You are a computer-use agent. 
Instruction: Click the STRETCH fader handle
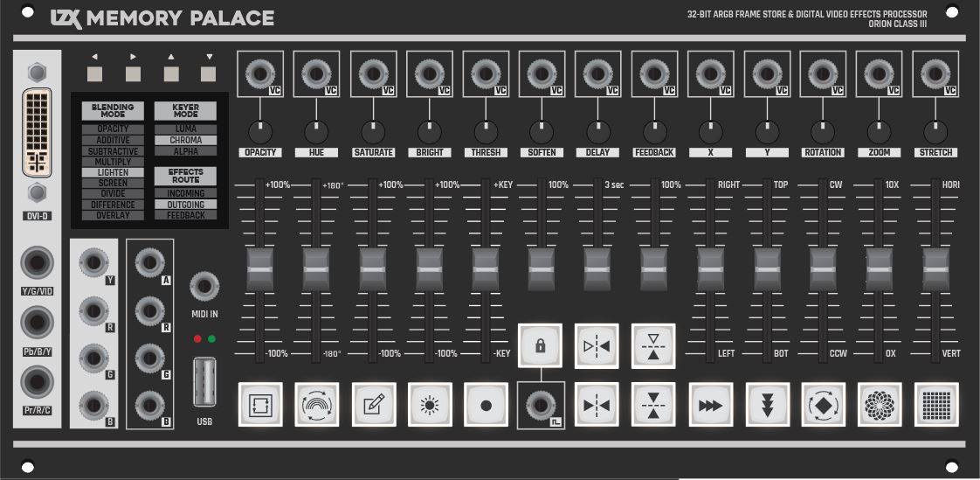[936, 269]
